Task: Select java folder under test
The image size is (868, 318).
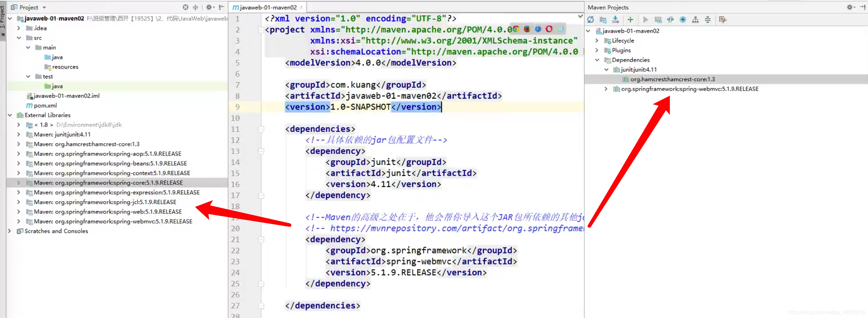Action: pyautogui.click(x=53, y=86)
